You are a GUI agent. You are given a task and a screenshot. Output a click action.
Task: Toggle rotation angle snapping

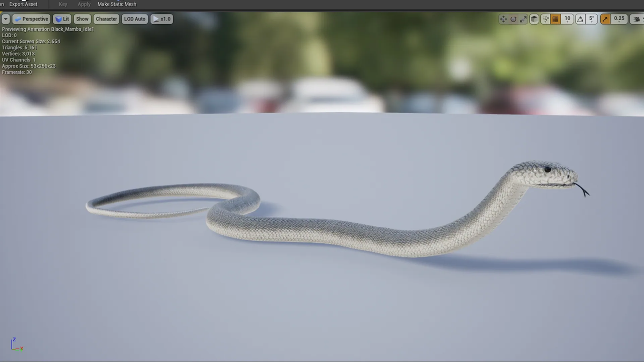[x=580, y=19]
